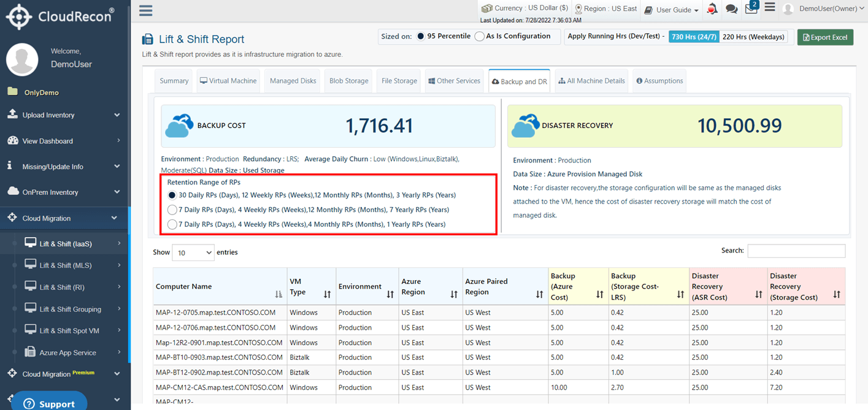
Task: Open the notifications bell icon
Action: click(712, 9)
